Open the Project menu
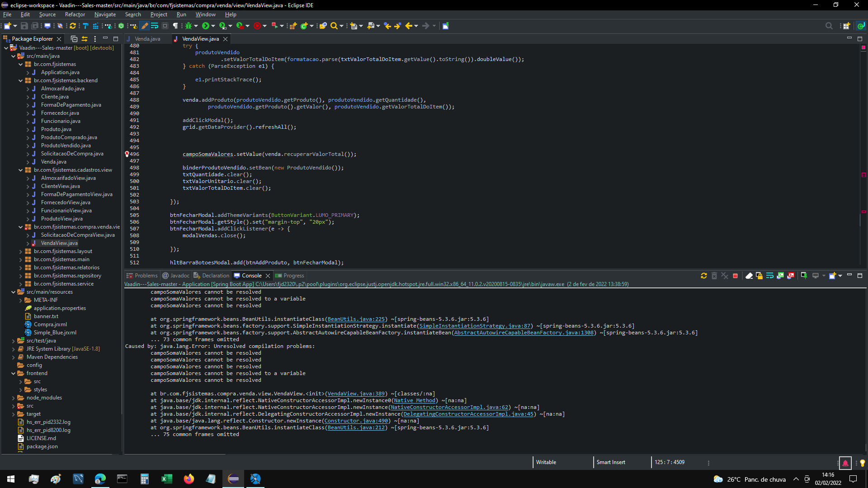 [159, 14]
